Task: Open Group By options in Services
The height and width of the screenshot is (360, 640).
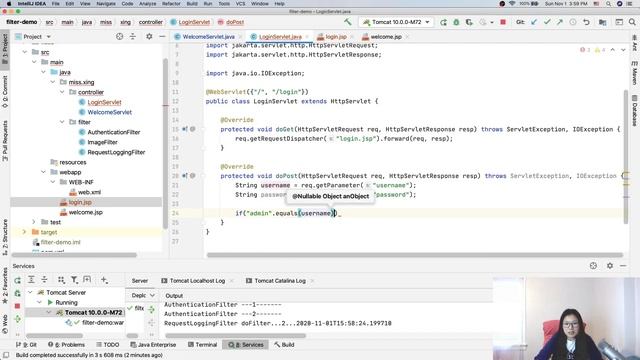Action: pyautogui.click(x=61, y=280)
